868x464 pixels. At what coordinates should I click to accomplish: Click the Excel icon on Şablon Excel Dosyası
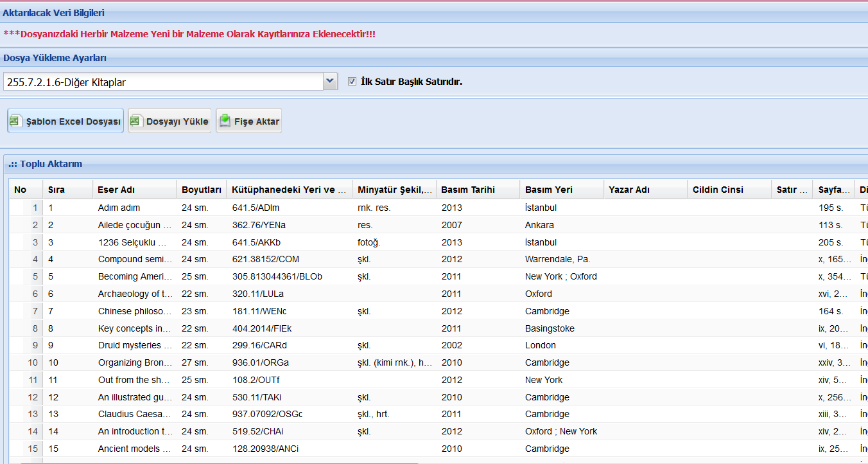tap(15, 121)
